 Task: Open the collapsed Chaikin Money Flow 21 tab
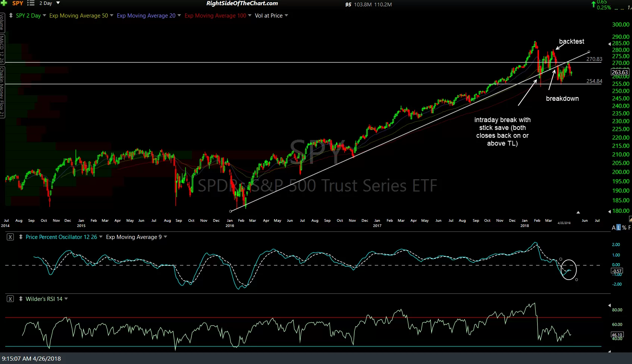click(2, 92)
